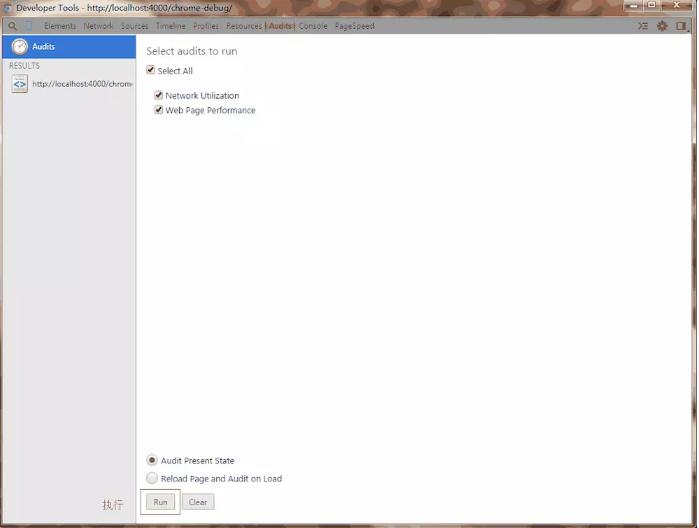
Task: Switch to the Elements tab
Action: (60, 26)
